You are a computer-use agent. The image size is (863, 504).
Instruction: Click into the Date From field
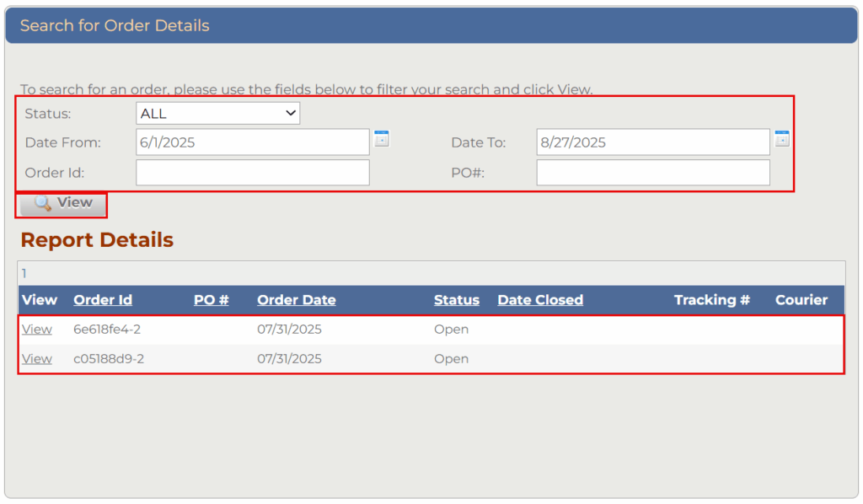(252, 142)
